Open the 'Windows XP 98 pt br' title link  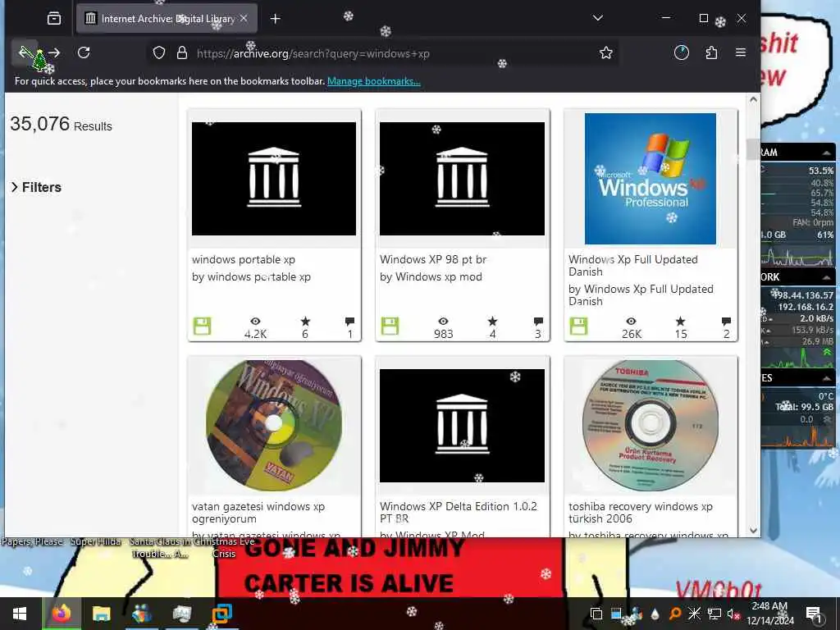tap(433, 259)
